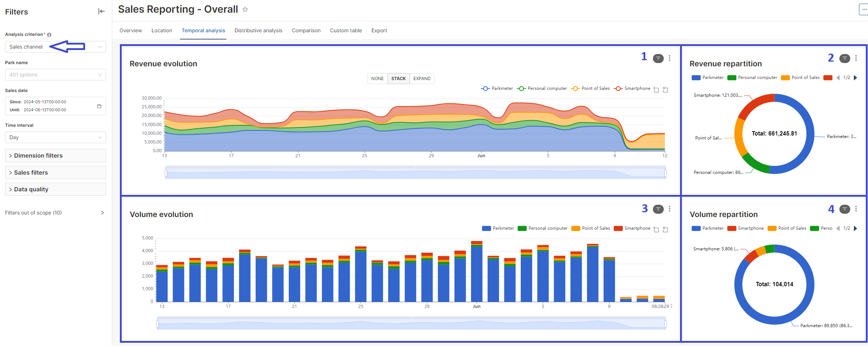Select all legend series in Volume evolution

pos(656,229)
